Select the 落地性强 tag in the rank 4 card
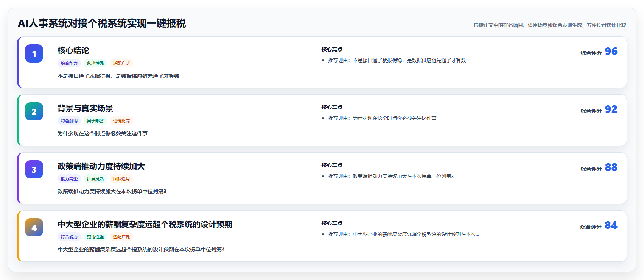644x280 pixels. (x=95, y=237)
